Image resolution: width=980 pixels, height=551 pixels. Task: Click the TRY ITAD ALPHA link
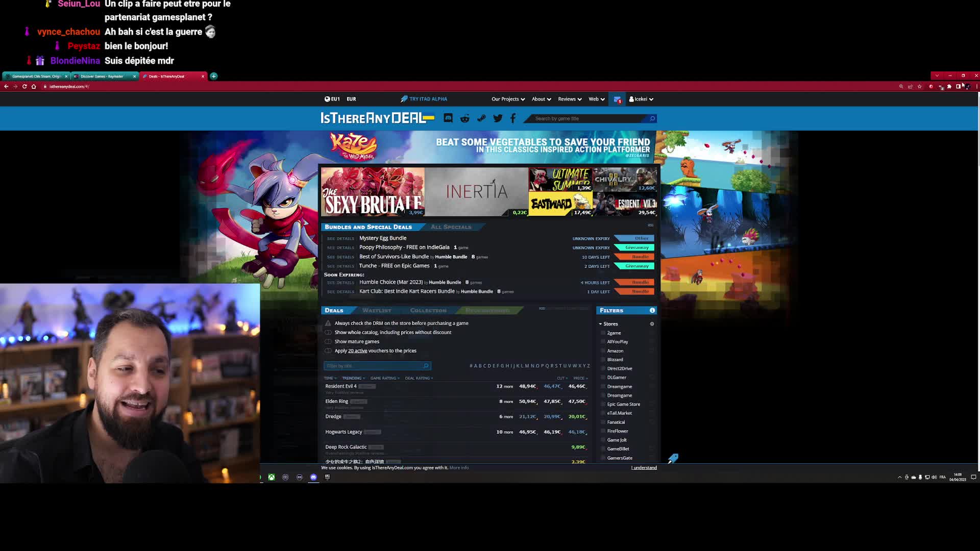coord(424,99)
